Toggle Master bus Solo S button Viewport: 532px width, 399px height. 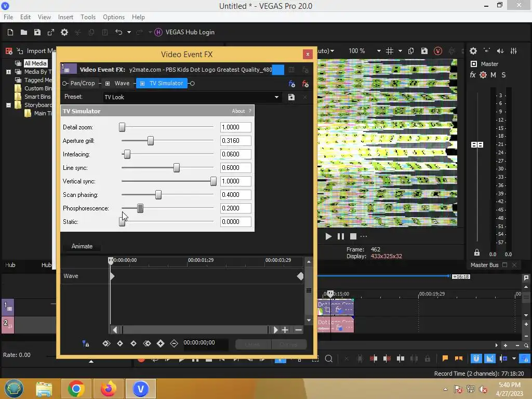pyautogui.click(x=503, y=75)
